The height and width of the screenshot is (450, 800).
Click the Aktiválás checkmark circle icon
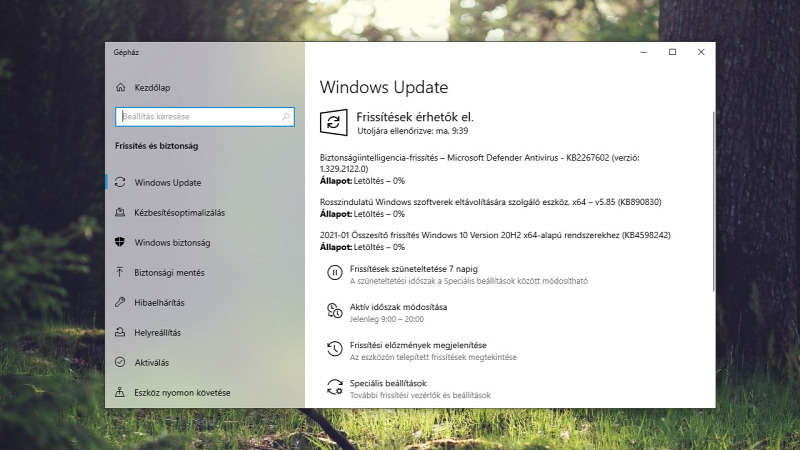120,362
